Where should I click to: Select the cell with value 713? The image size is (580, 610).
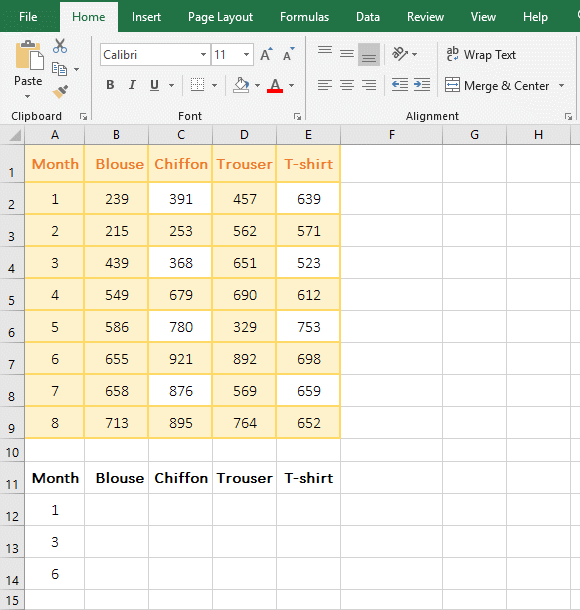pyautogui.click(x=117, y=422)
